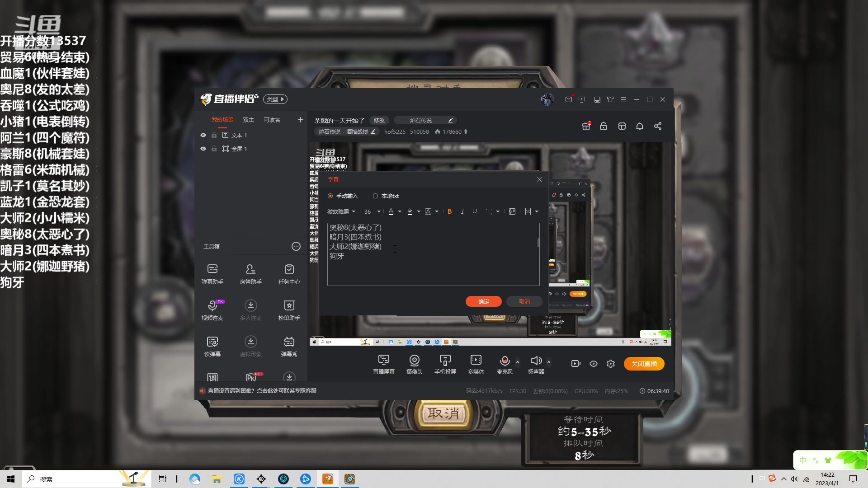The height and width of the screenshot is (488, 868).
Task: Open the hamburger menu in title bar
Action: pyautogui.click(x=623, y=99)
